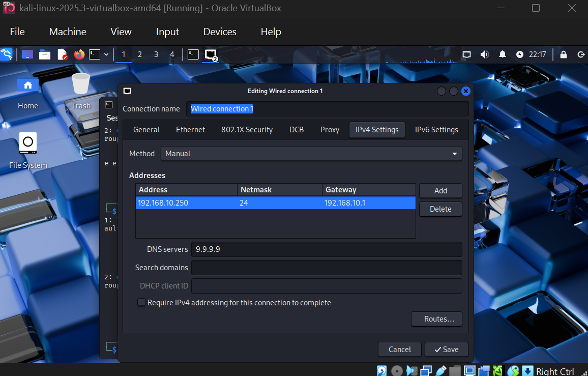Screen dimensions: 588x376
Task: Open the Kali applications menu icon
Action: pos(7,54)
